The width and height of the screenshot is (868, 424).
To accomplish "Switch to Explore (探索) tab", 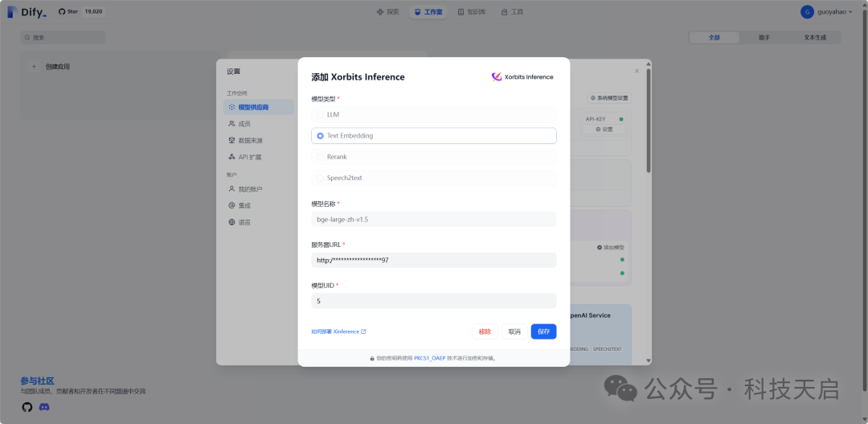I will 387,11.
